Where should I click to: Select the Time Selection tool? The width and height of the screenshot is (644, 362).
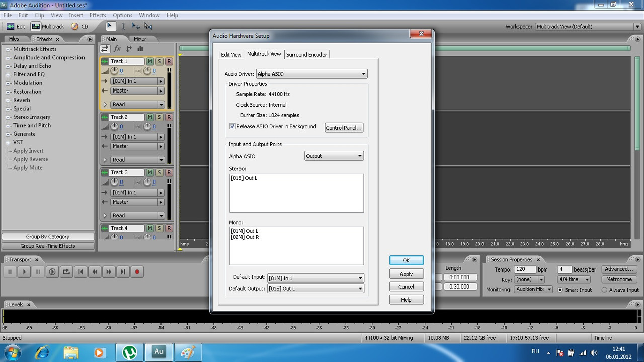[x=123, y=26]
